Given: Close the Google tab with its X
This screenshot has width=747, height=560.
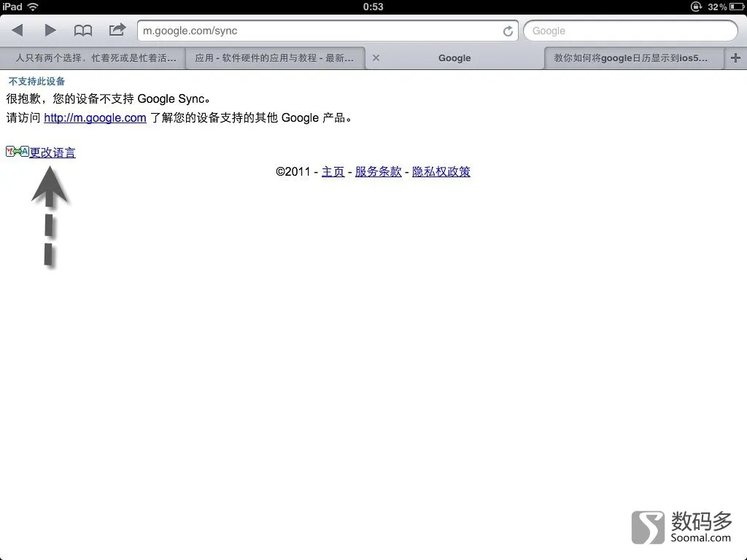Looking at the screenshot, I should [x=376, y=58].
